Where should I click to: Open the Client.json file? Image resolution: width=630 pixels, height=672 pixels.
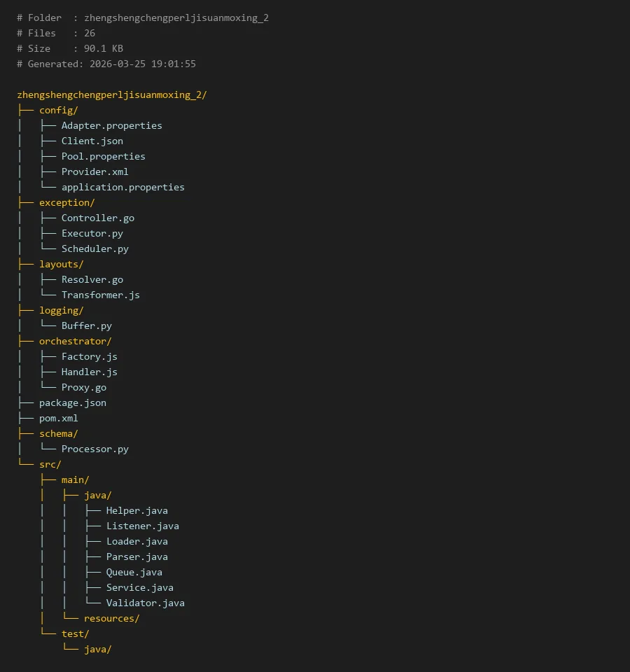click(92, 141)
